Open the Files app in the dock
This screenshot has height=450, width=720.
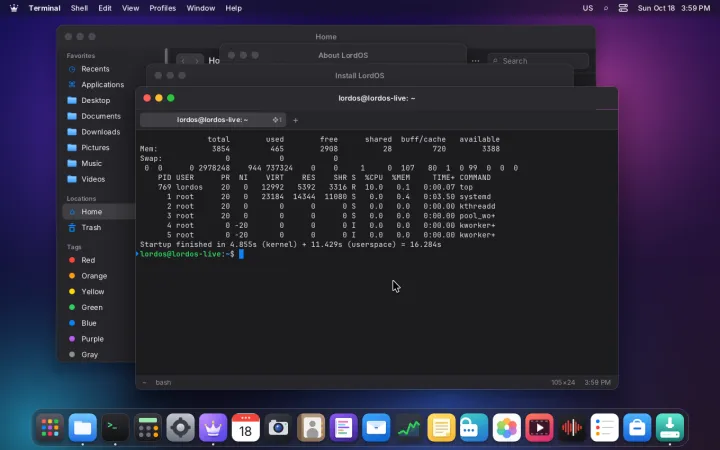83,428
